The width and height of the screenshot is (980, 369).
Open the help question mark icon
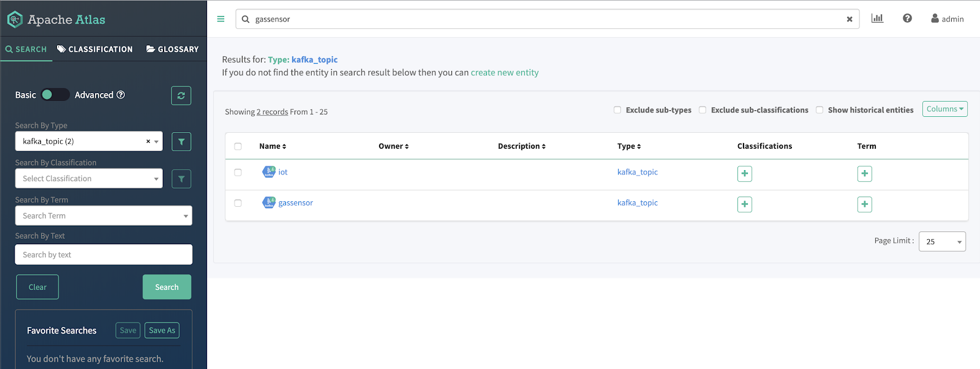pos(907,18)
